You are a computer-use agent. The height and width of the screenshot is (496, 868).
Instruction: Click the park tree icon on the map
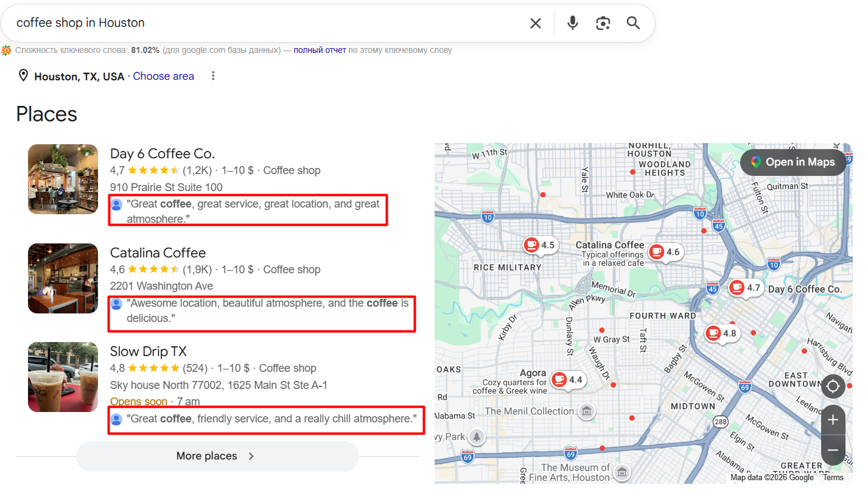[x=477, y=436]
